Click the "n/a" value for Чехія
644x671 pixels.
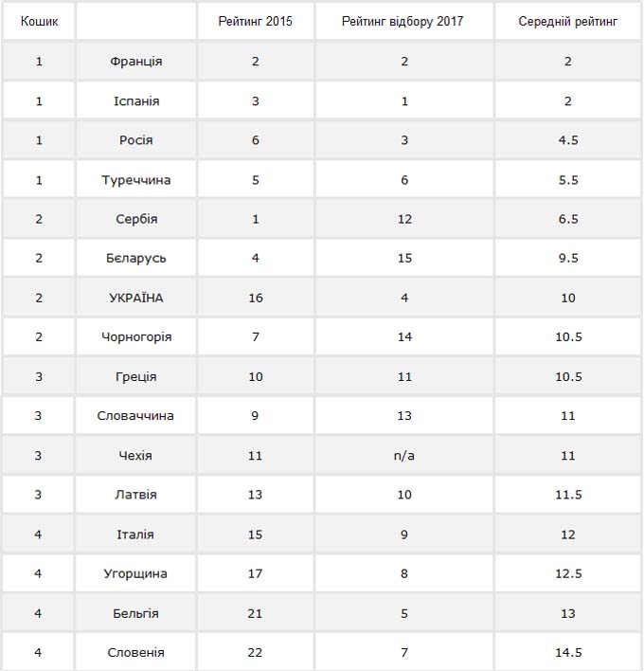[x=404, y=456]
